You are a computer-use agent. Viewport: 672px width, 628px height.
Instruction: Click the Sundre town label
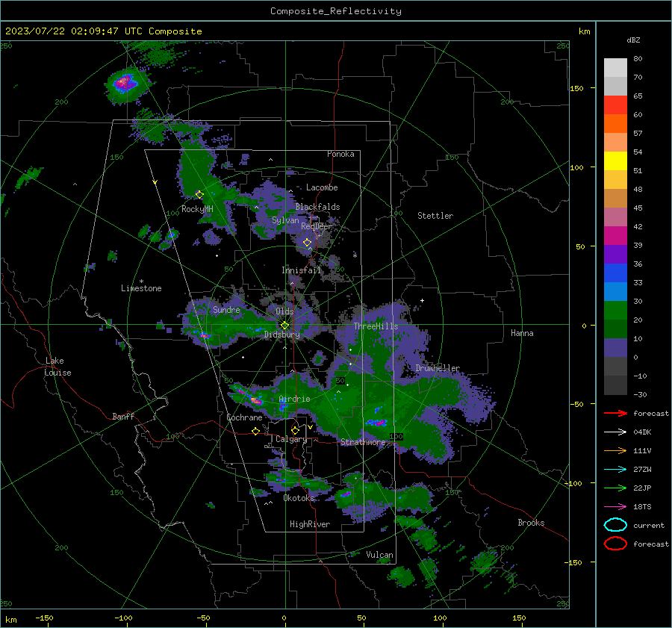(226, 309)
